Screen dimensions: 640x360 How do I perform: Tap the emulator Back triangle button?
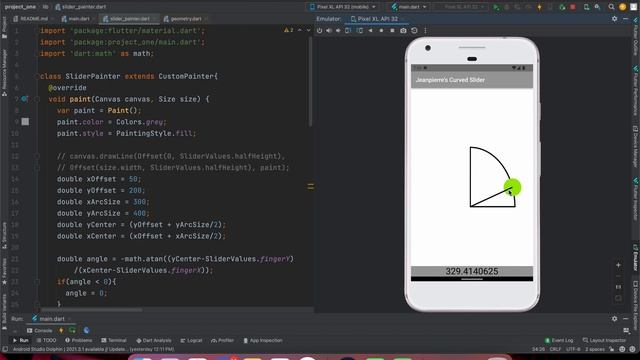point(371,31)
